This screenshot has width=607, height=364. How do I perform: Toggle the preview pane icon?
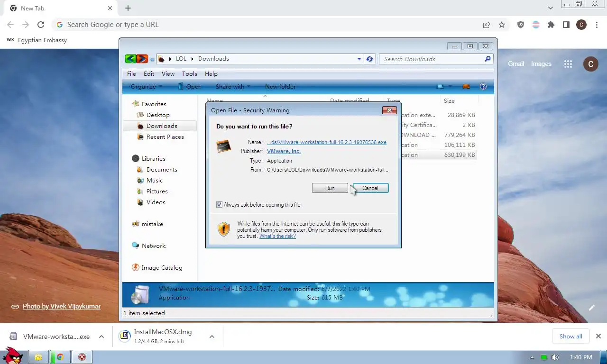coord(466,86)
